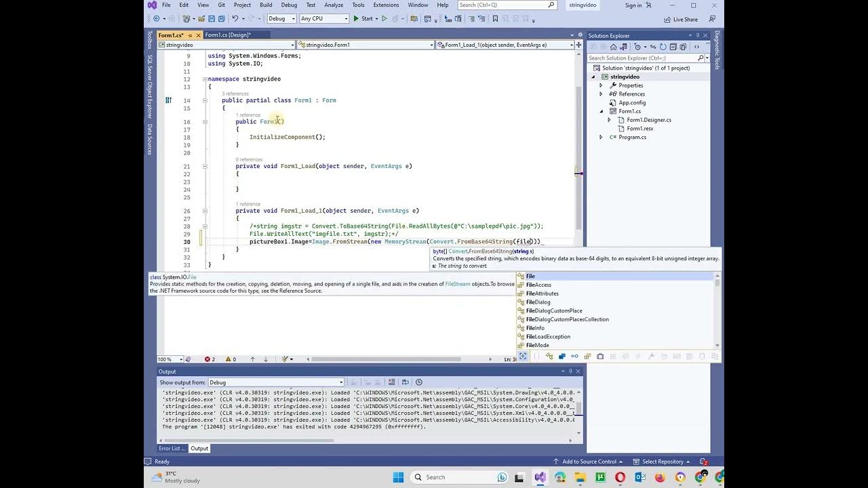Image resolution: width=868 pixels, height=488 pixels.
Task: Click the Pending Changes Filter clock icon
Action: pyautogui.click(x=637, y=47)
